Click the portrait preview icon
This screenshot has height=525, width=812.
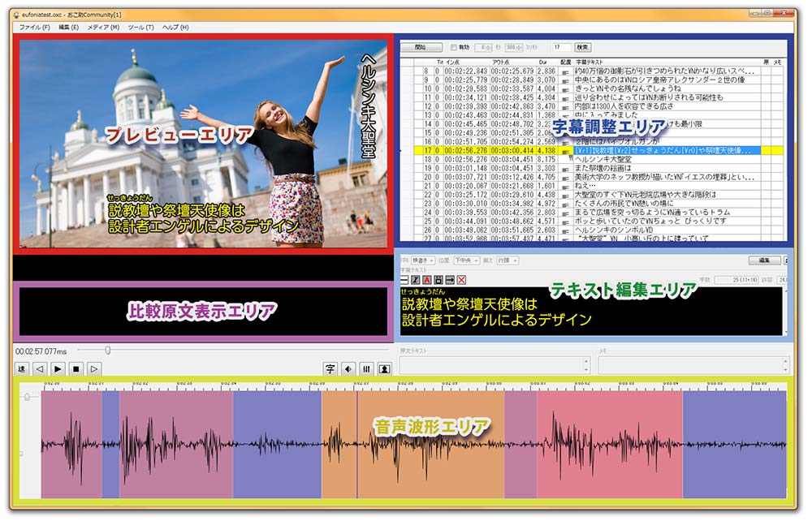tap(384, 369)
